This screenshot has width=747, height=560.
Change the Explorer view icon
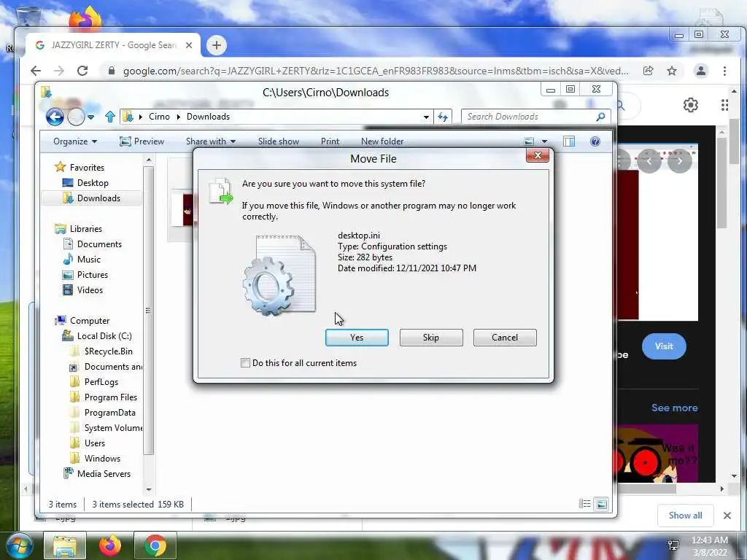[529, 141]
